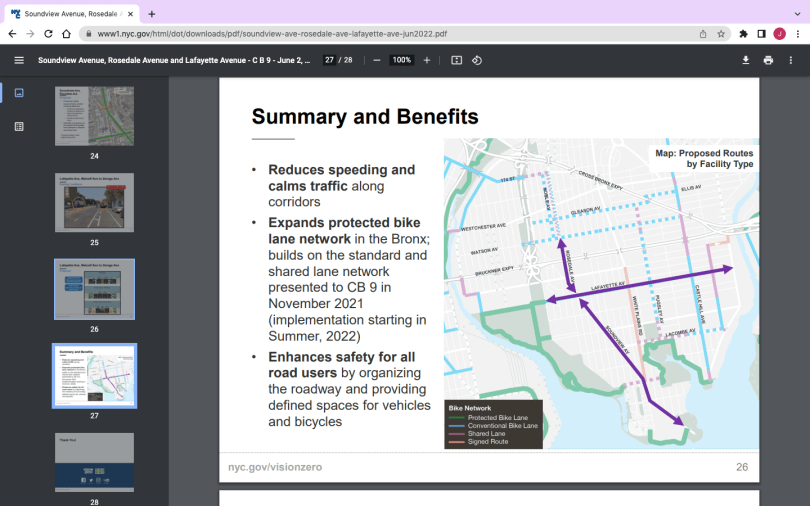Jump to page 28 thumbnail
Viewport: 810px width, 506px height.
(x=94, y=462)
